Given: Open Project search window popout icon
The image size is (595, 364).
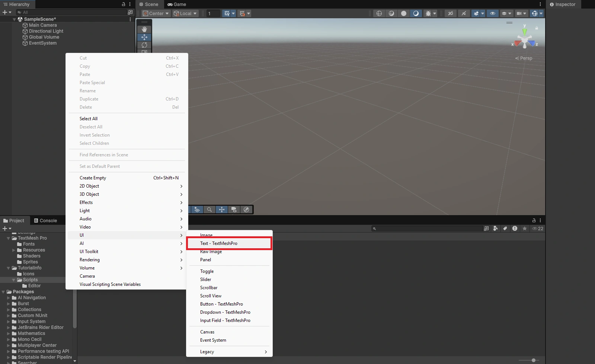Looking at the screenshot, I should (486, 229).
